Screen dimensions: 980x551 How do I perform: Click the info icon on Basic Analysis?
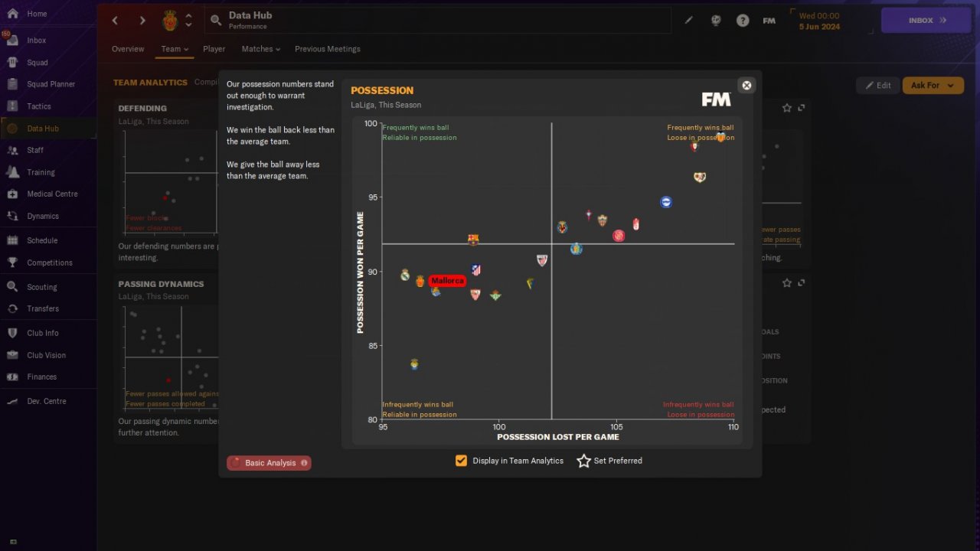click(304, 463)
